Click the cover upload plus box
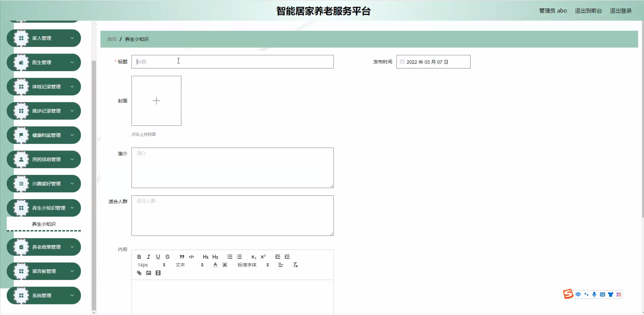 pyautogui.click(x=156, y=101)
